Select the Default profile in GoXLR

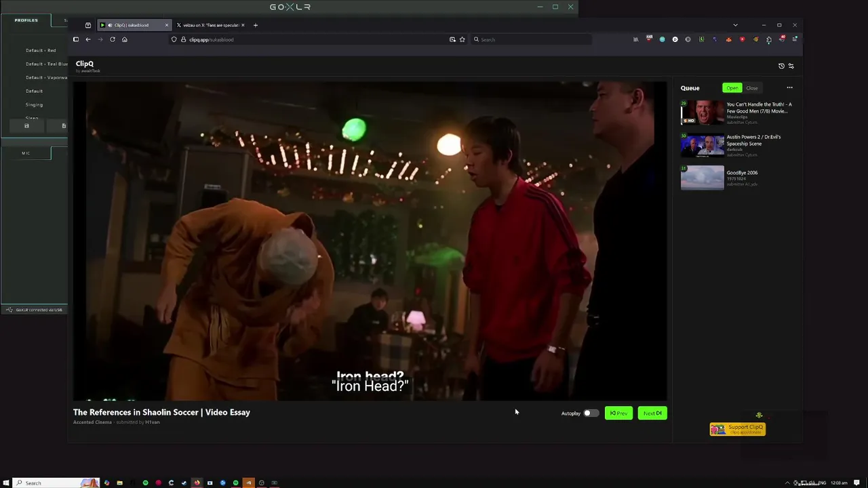pyautogui.click(x=34, y=91)
